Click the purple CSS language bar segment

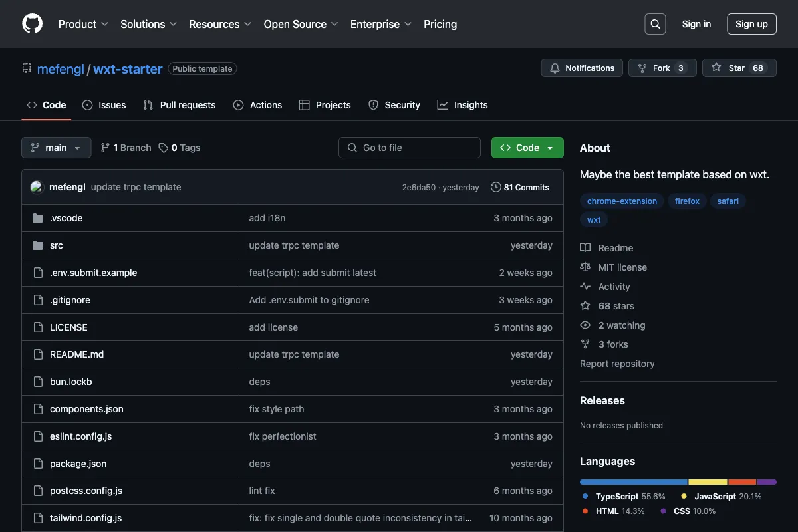[x=767, y=482]
